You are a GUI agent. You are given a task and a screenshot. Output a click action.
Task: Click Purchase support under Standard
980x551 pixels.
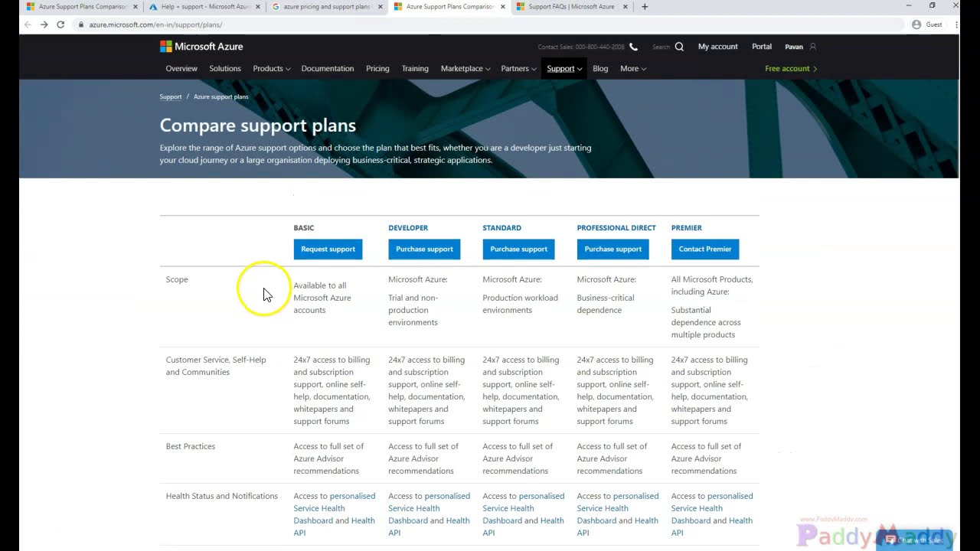[518, 249]
